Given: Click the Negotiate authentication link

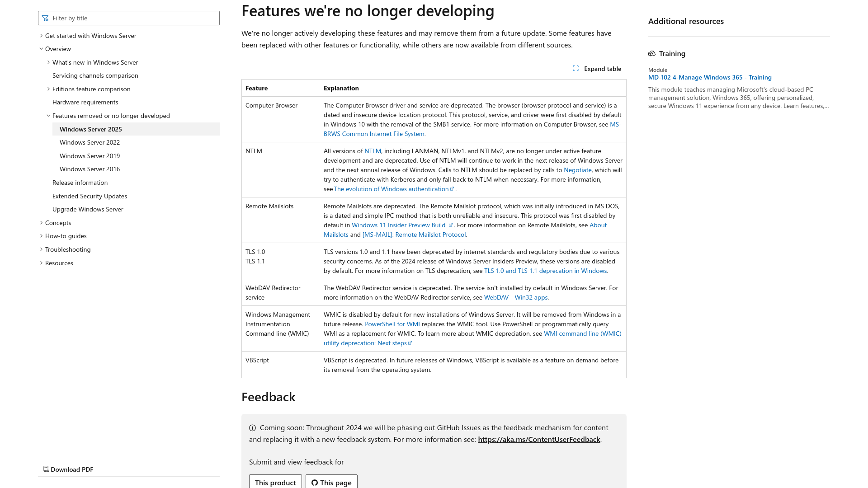Looking at the screenshot, I should point(577,170).
